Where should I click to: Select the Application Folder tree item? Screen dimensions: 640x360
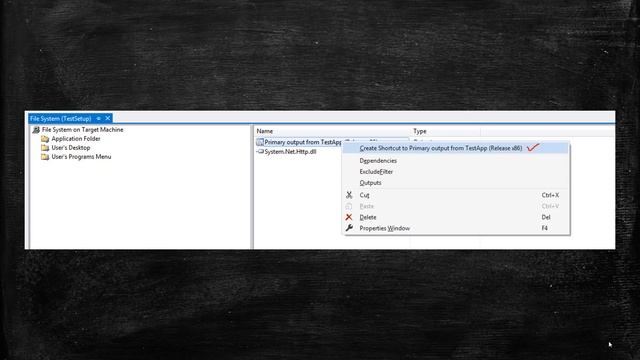pos(76,139)
